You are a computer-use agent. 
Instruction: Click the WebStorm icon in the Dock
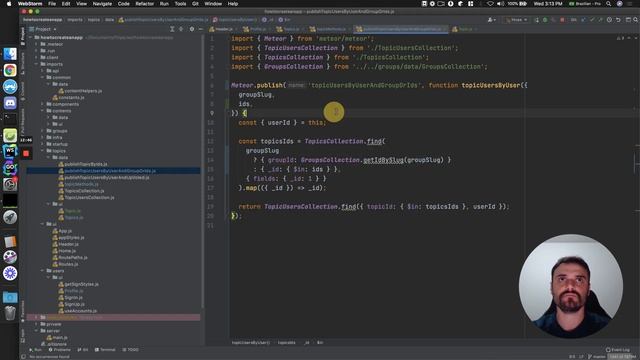pyautogui.click(x=10, y=152)
